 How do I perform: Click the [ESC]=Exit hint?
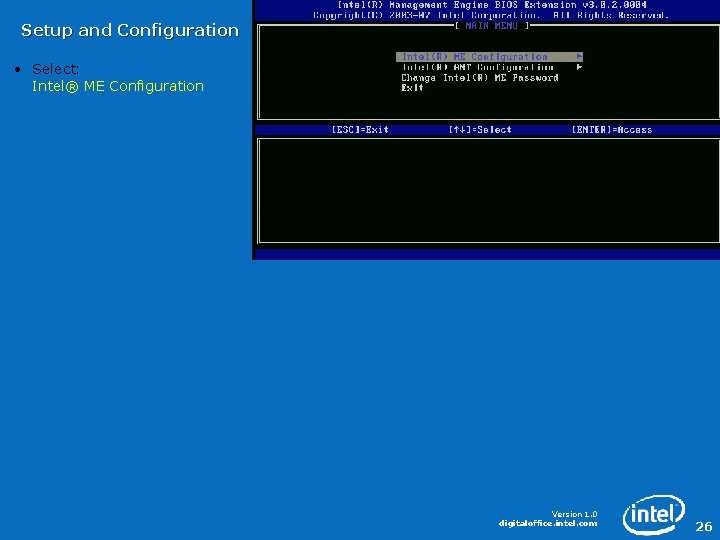[360, 129]
